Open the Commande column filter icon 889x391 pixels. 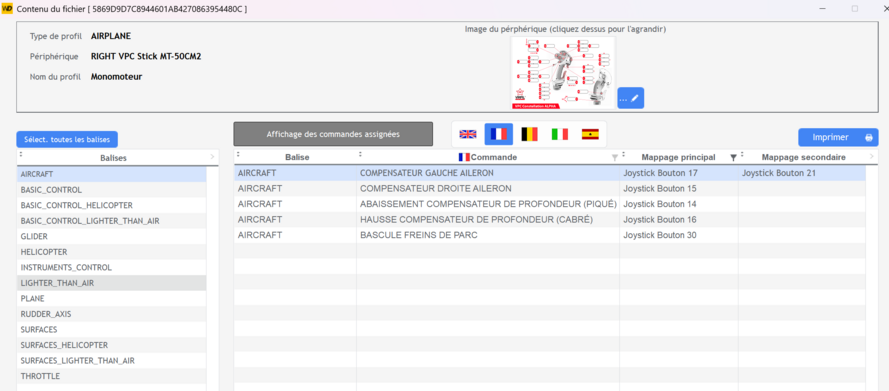coord(615,158)
